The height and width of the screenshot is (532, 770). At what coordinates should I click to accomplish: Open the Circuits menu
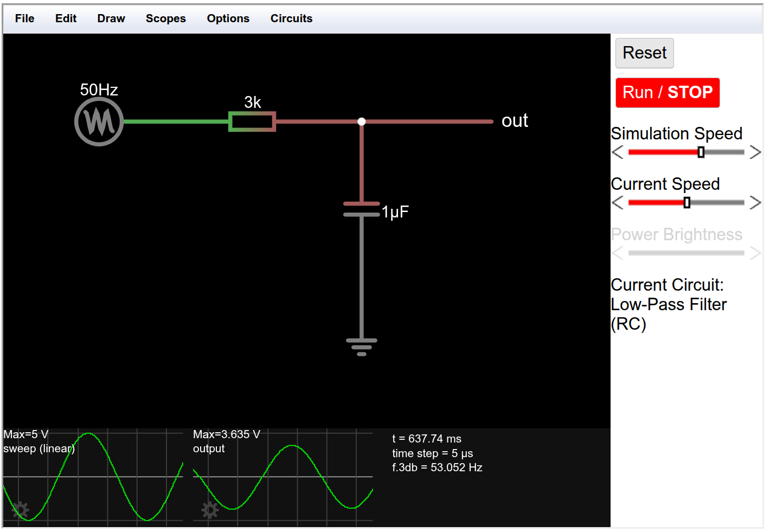pos(291,18)
